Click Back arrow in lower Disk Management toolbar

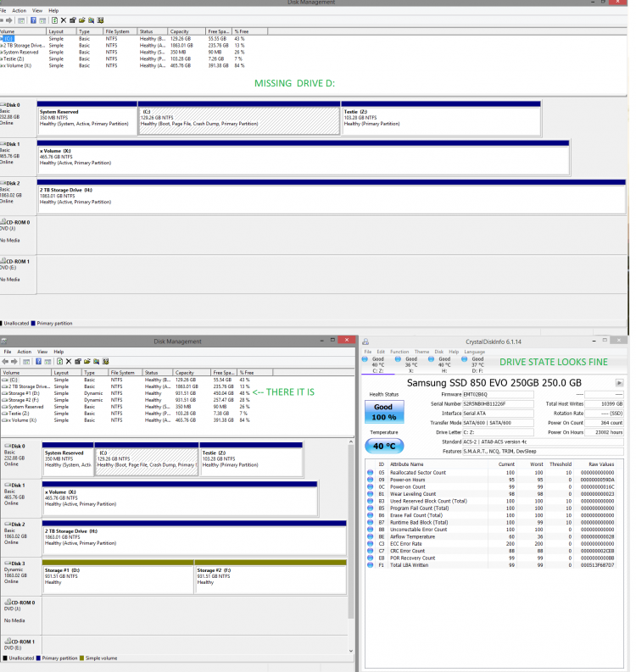5,361
